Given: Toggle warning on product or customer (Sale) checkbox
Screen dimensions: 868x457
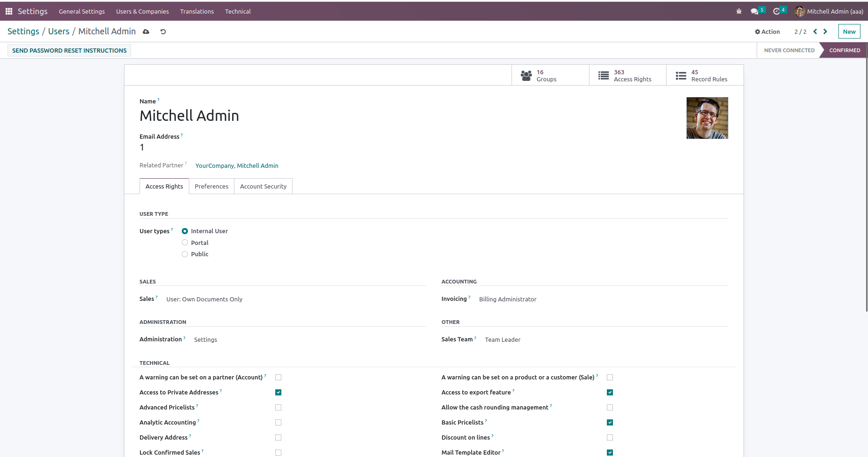Looking at the screenshot, I should [610, 377].
